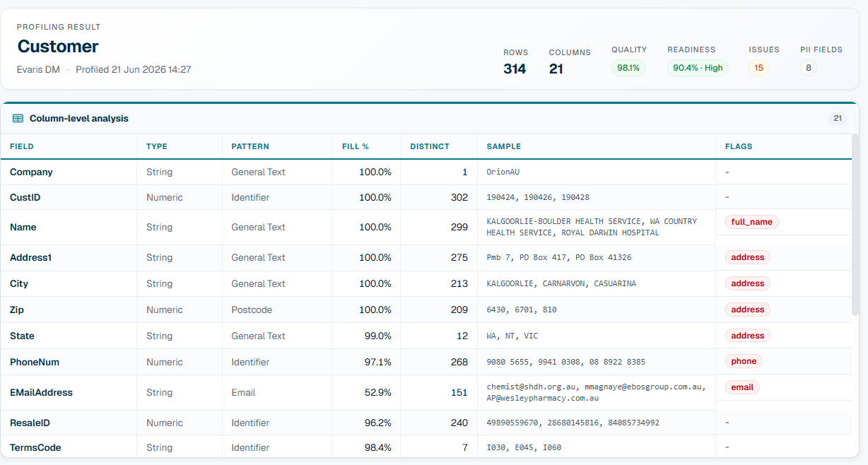Screen dimensions: 868x465
Task: Select the State field name
Action: pyautogui.click(x=22, y=336)
